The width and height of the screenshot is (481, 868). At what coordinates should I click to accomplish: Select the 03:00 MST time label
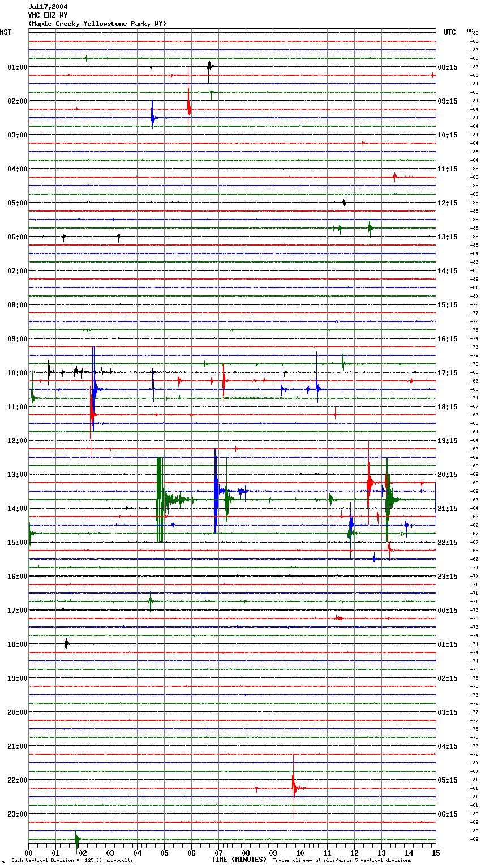click(x=18, y=135)
